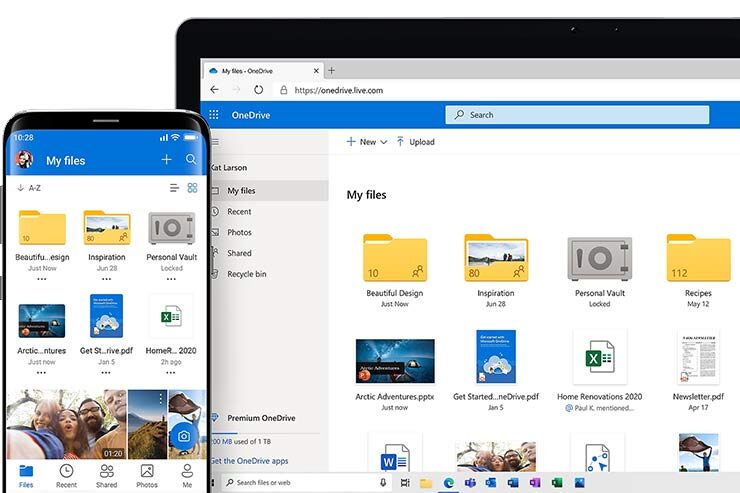The height and width of the screenshot is (493, 740).
Task: Tap the search magnifier on phone
Action: coord(191,160)
